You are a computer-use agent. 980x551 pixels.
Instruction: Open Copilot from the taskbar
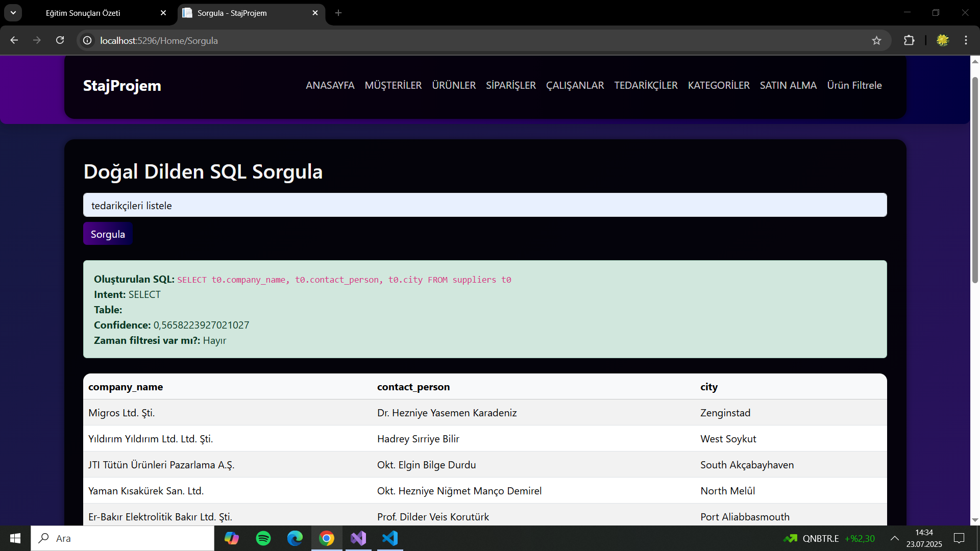[x=232, y=538]
